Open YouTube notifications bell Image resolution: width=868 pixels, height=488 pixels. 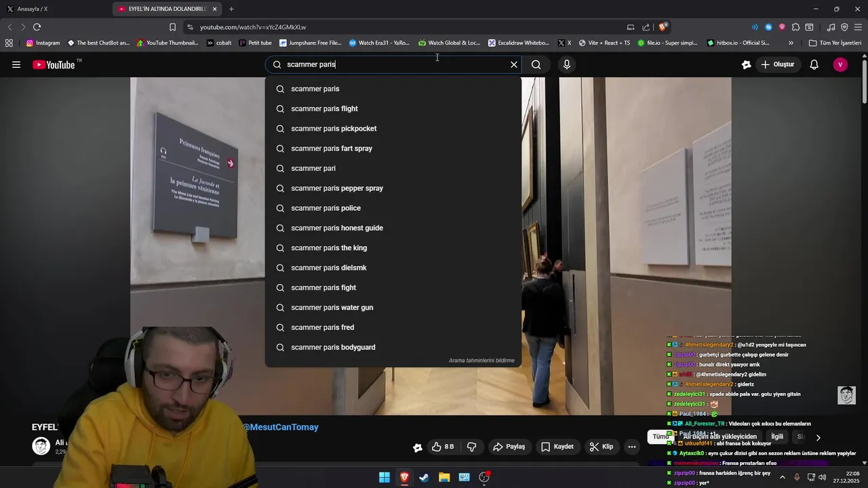pos(814,64)
